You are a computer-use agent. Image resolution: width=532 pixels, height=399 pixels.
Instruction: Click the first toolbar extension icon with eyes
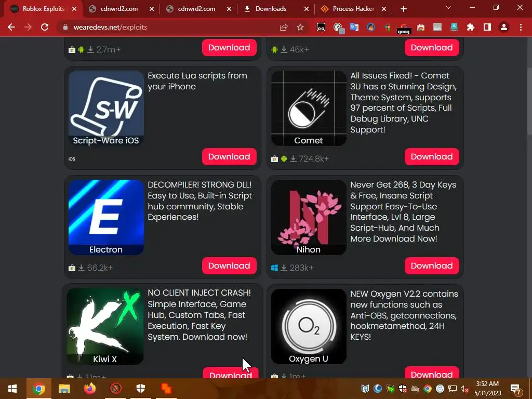(x=321, y=27)
